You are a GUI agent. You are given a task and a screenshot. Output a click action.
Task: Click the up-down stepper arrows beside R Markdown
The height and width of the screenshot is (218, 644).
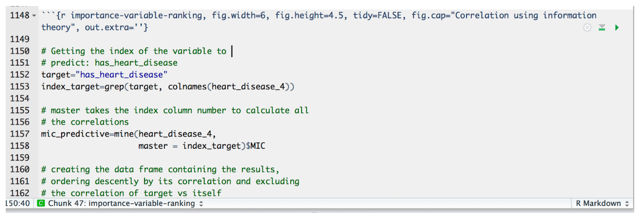(627, 204)
